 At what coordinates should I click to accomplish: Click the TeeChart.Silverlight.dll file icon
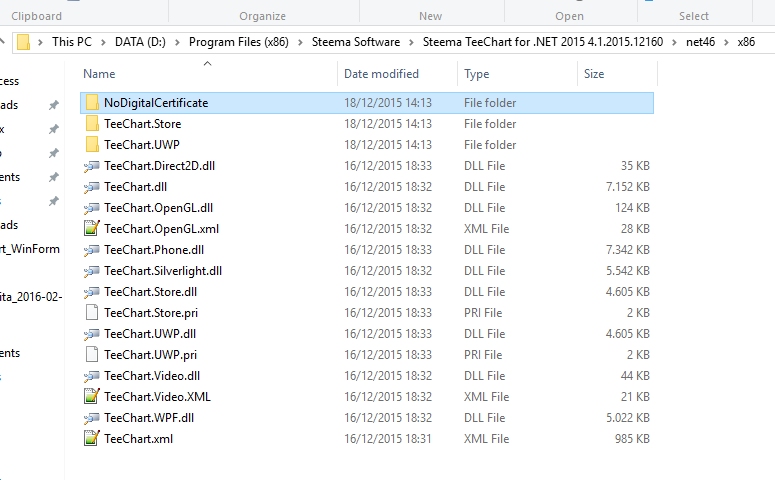pyautogui.click(x=91, y=271)
